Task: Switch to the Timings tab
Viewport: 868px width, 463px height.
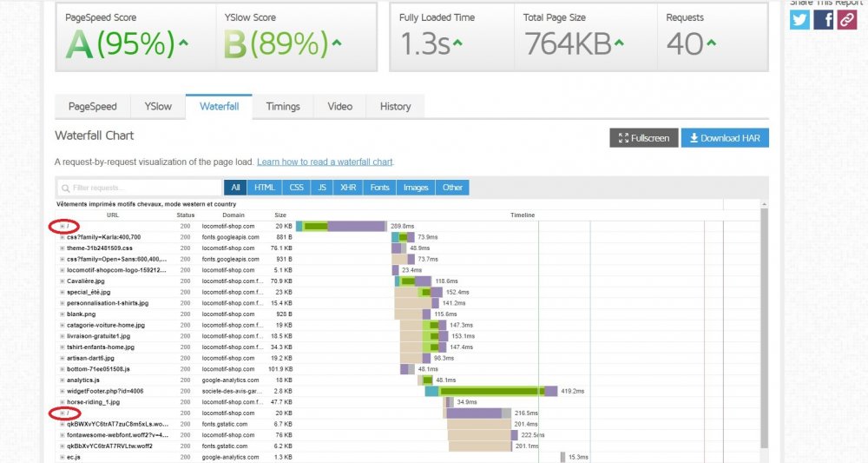Action: [x=283, y=106]
